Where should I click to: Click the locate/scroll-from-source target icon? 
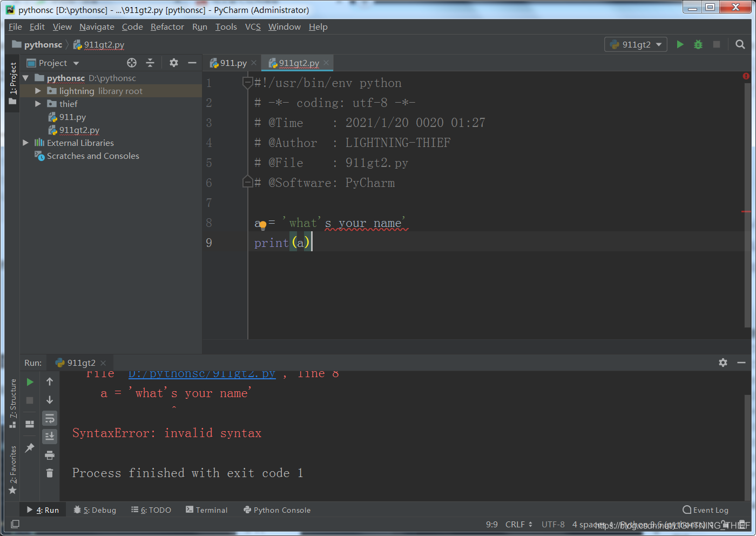(x=132, y=63)
